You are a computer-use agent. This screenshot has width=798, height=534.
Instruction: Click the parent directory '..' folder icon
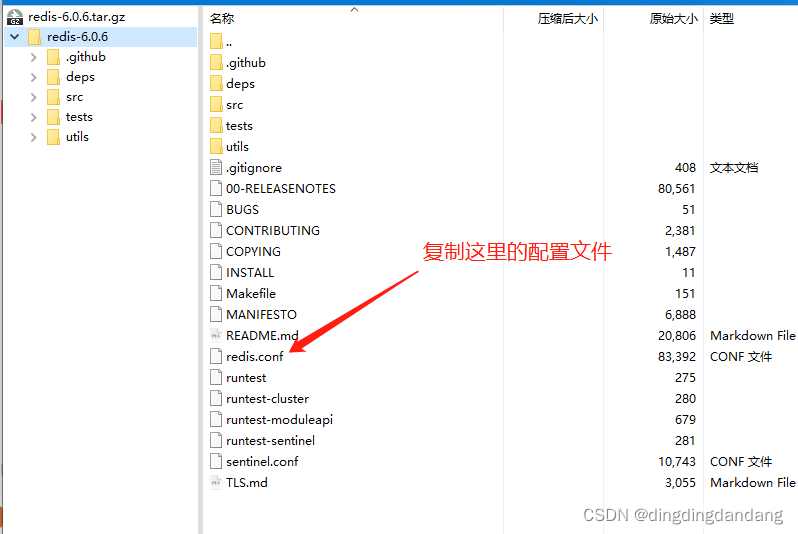tap(216, 41)
